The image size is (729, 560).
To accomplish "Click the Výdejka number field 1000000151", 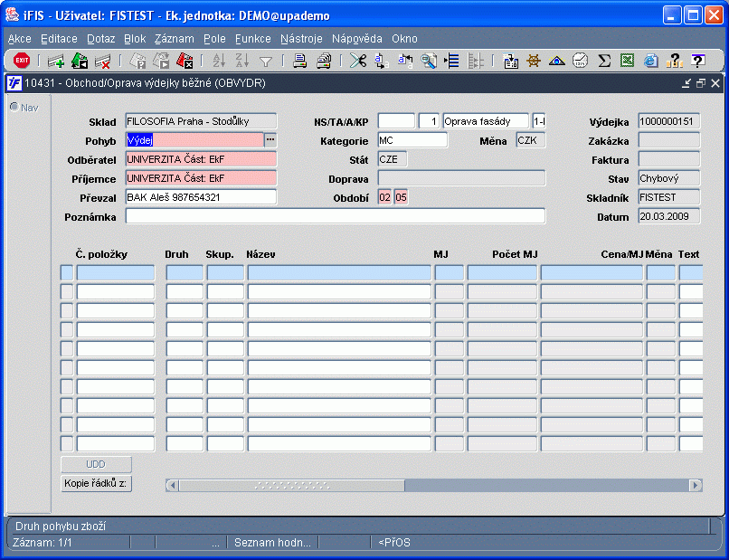I will click(669, 121).
